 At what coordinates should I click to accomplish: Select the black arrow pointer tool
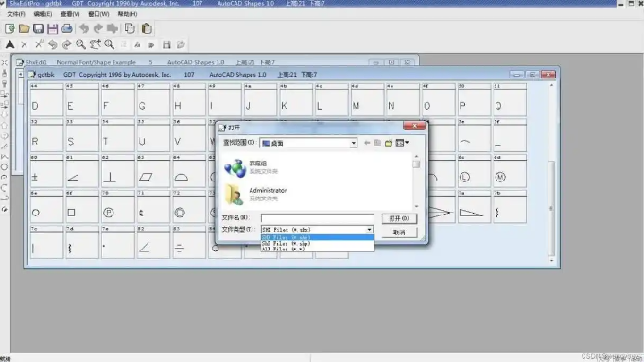coord(9,44)
